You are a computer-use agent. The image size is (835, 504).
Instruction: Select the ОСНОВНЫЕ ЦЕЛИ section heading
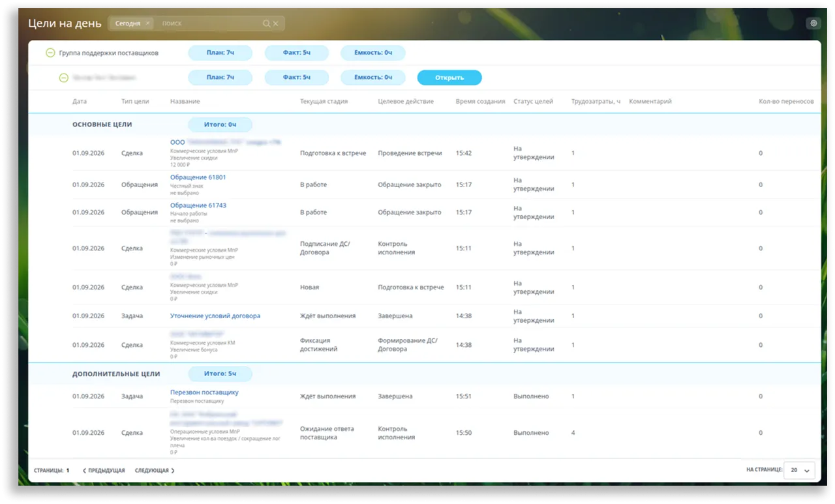click(102, 125)
